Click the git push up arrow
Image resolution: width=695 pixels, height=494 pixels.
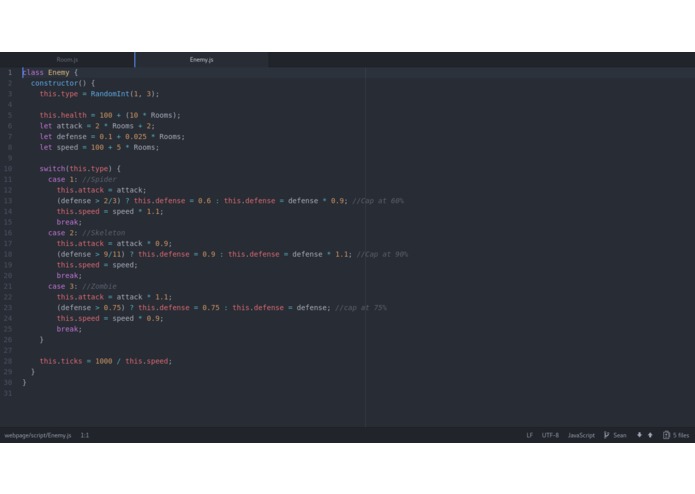(650, 435)
